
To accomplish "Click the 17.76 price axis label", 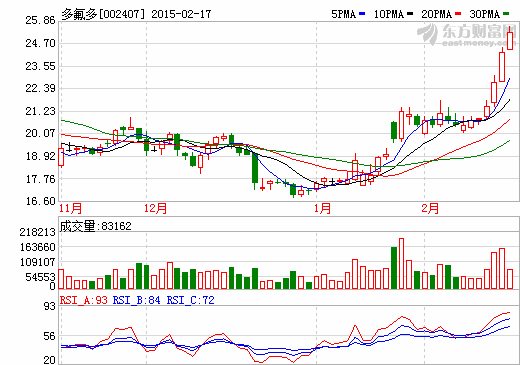I will (40, 179).
